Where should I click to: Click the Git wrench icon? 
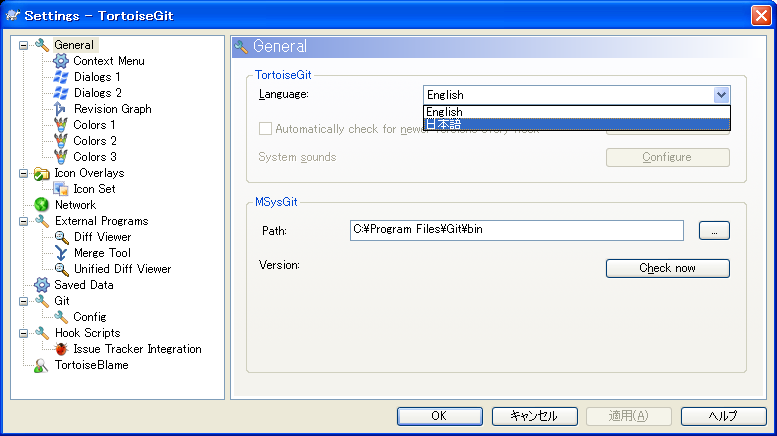[42, 301]
